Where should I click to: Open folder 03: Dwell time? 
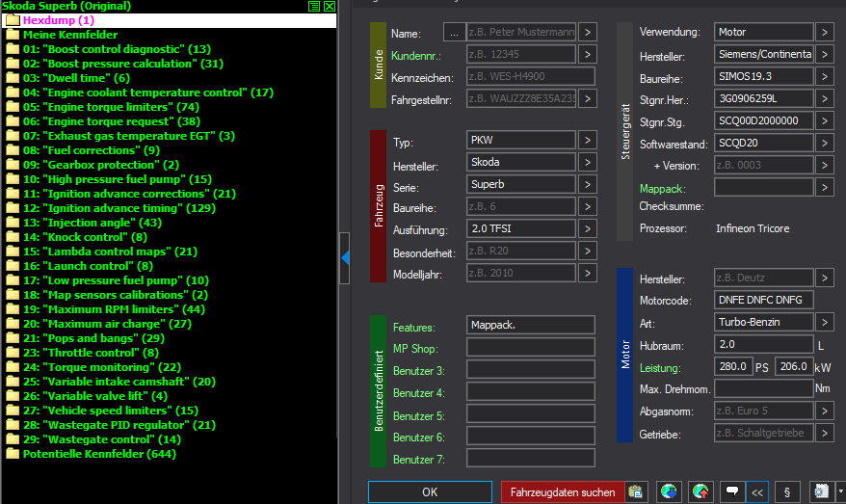pos(76,78)
